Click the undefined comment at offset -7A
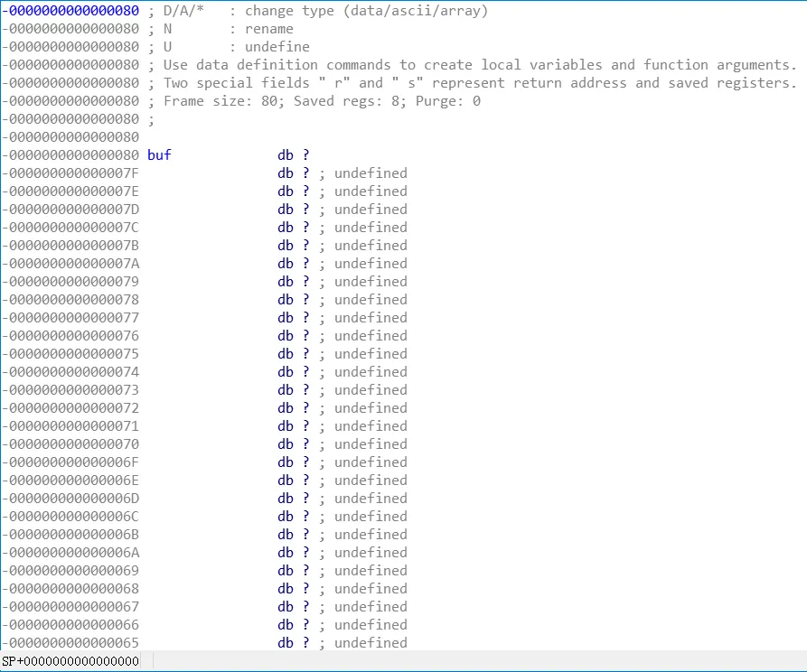This screenshot has width=807, height=672. click(371, 264)
